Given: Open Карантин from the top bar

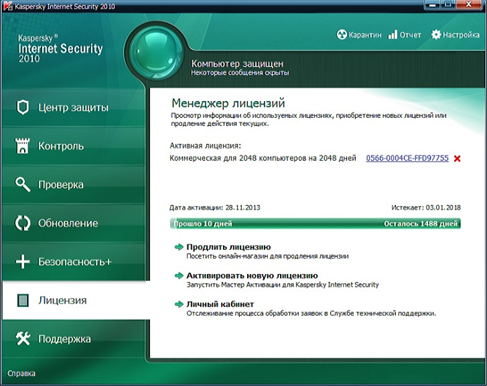Looking at the screenshot, I should [x=359, y=35].
